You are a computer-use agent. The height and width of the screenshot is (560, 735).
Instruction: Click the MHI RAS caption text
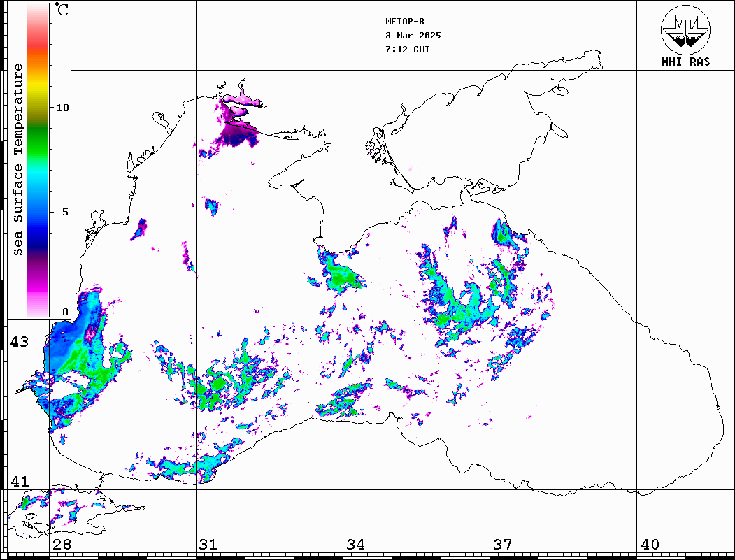pos(686,62)
